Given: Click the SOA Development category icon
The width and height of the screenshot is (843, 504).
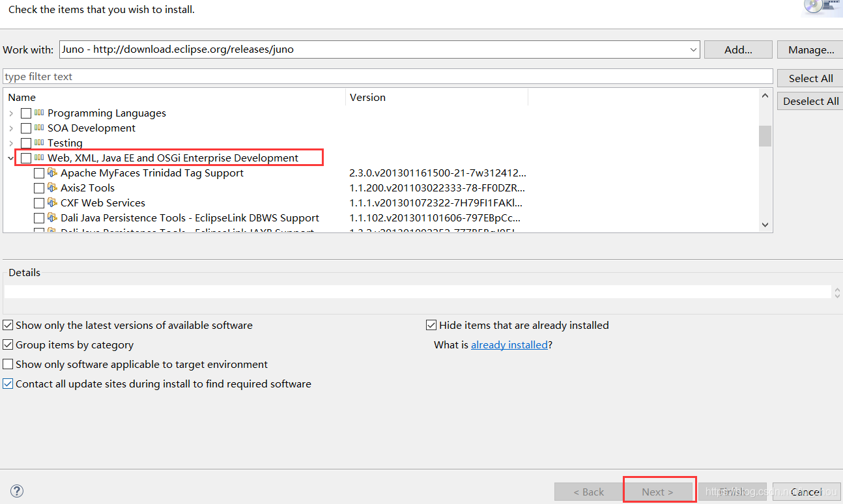Looking at the screenshot, I should (x=39, y=128).
